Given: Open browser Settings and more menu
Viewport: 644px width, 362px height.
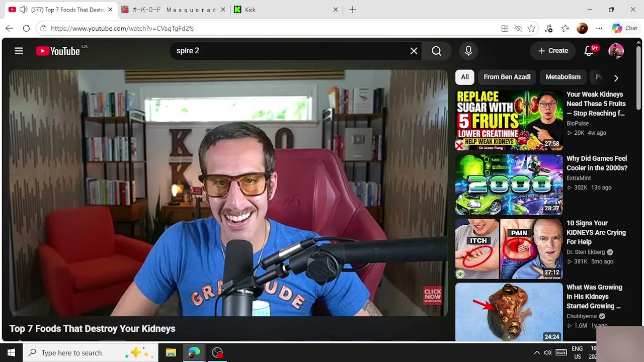Looking at the screenshot, I should pos(599,28).
